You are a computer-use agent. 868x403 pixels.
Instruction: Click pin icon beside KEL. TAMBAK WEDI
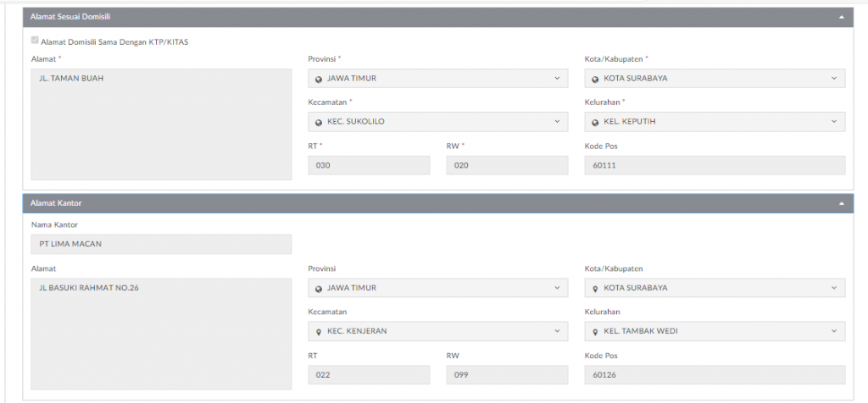[595, 332]
